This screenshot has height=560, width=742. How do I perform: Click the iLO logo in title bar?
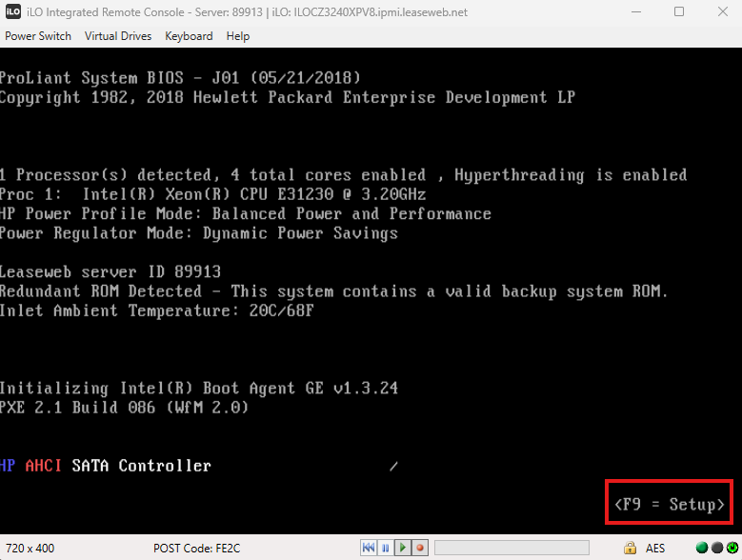click(12, 11)
